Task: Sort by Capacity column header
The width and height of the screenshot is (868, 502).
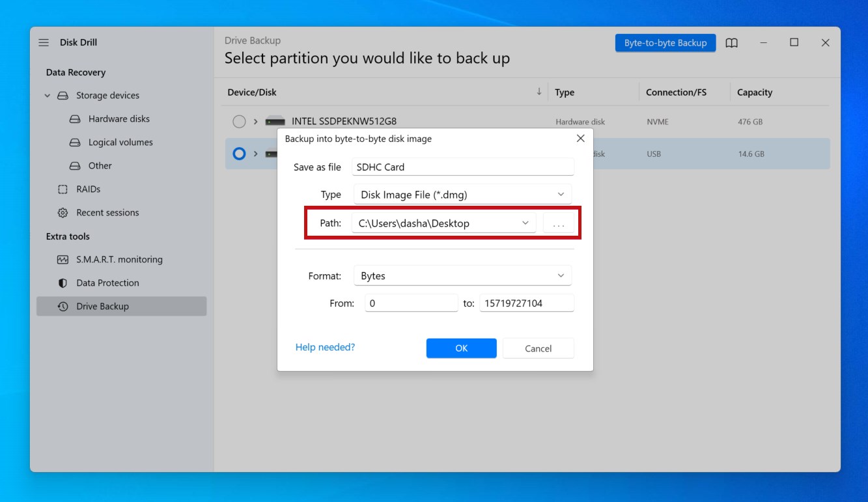Action: pyautogui.click(x=755, y=92)
